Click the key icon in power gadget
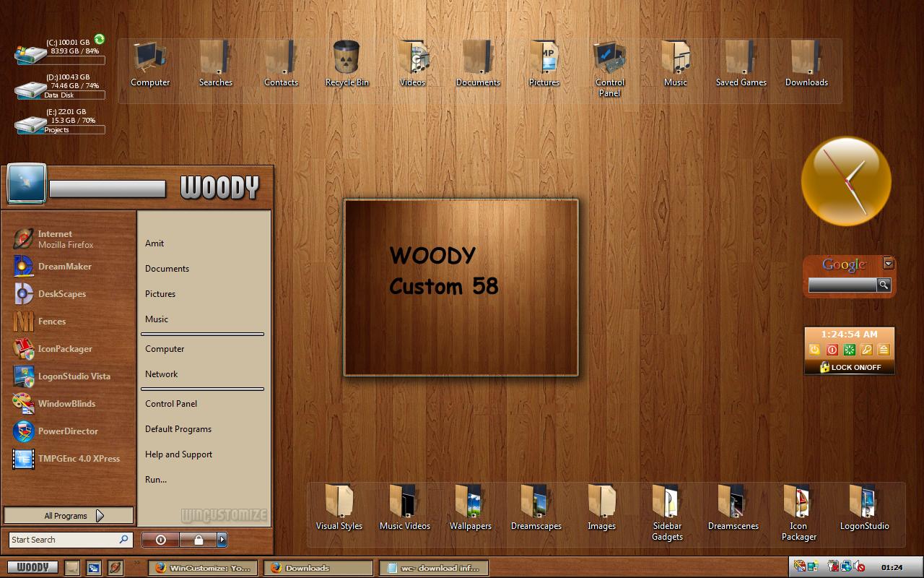The image size is (924, 578). [x=866, y=350]
